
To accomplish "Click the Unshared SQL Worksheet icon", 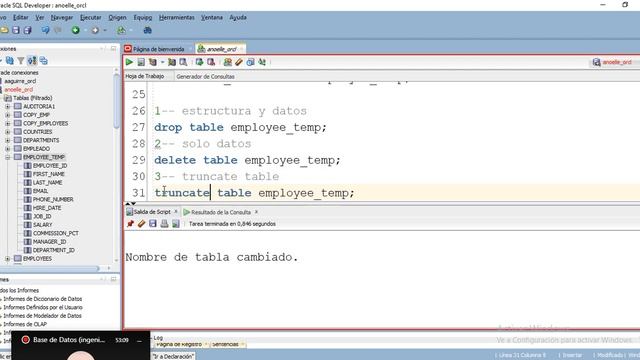I will pos(228,62).
